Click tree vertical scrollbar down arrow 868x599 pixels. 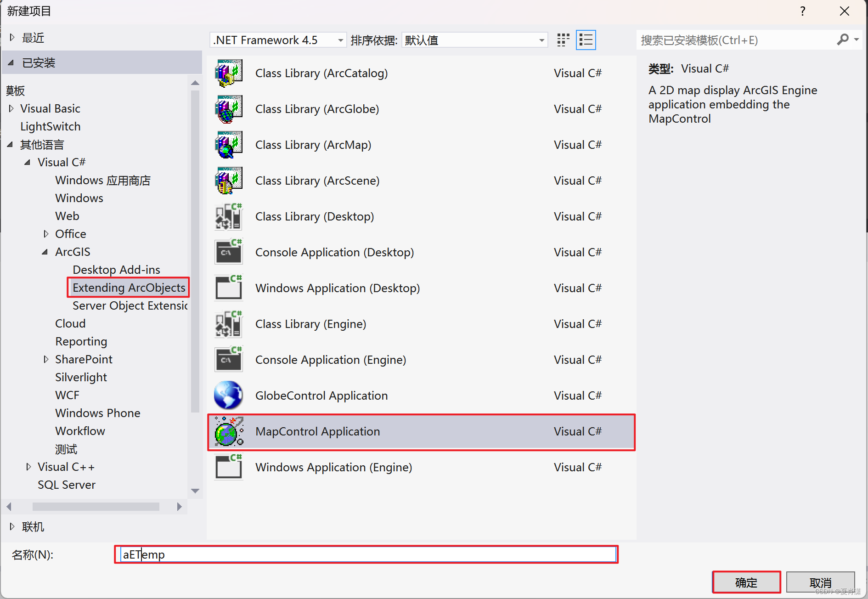point(195,491)
